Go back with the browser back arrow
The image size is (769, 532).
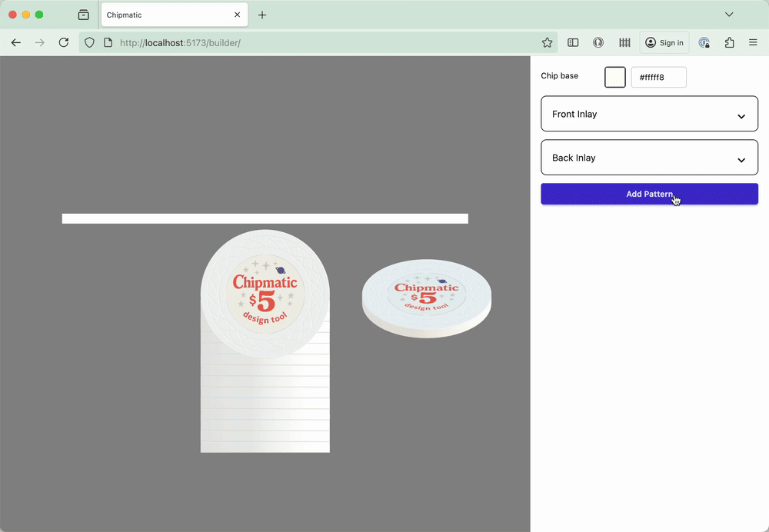[x=16, y=42]
